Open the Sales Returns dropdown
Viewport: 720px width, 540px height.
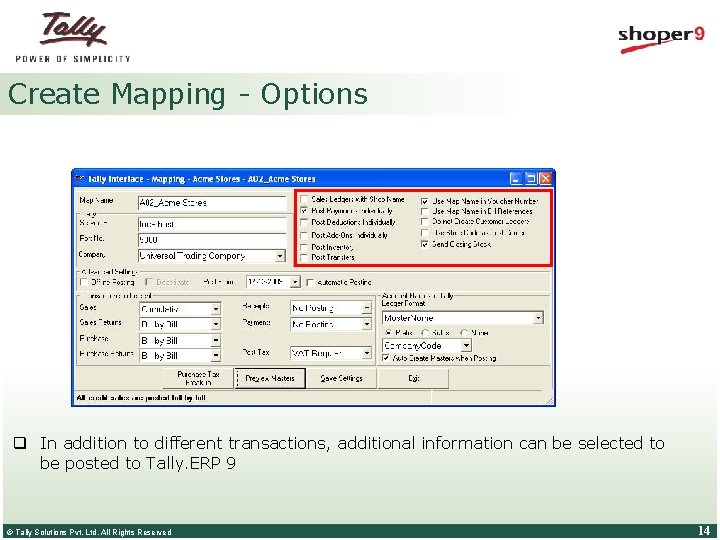pyautogui.click(x=216, y=325)
